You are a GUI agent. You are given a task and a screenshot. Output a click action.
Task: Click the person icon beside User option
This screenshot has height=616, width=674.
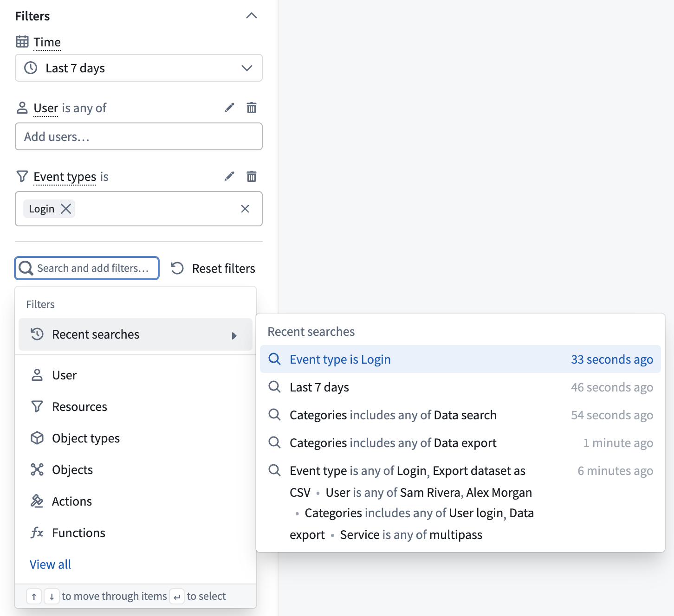coord(37,375)
